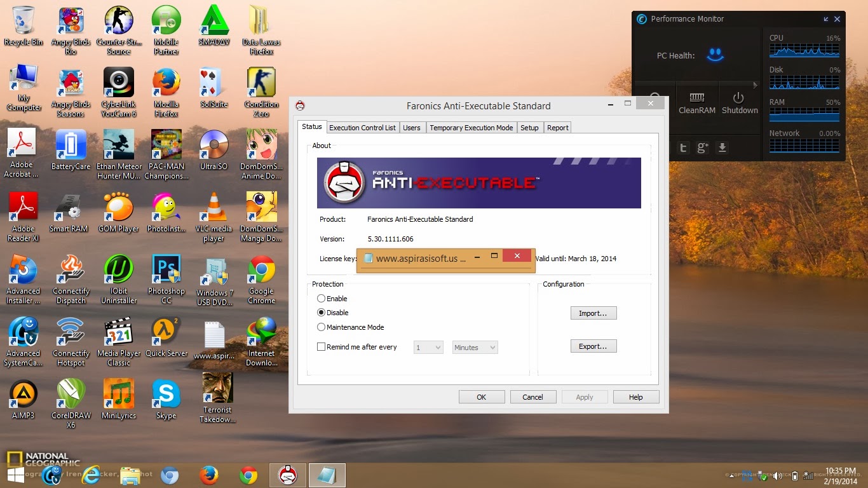The width and height of the screenshot is (868, 488).
Task: Click the Export configuration button
Action: 593,346
